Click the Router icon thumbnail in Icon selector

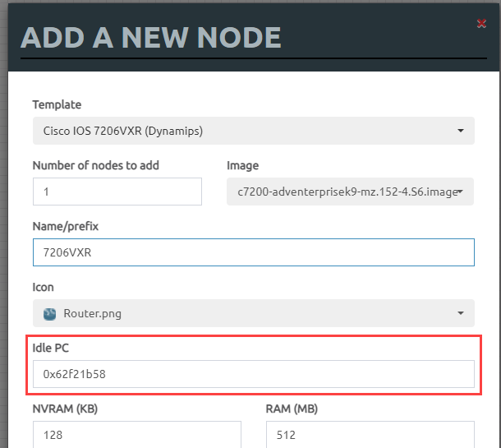click(49, 314)
